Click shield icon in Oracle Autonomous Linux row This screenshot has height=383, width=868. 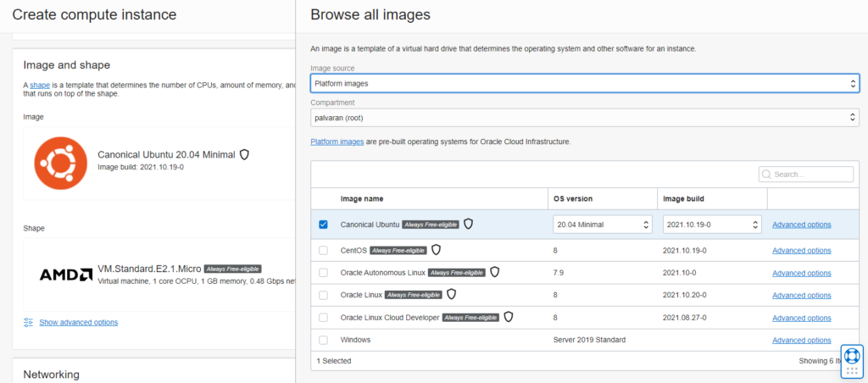tap(495, 272)
